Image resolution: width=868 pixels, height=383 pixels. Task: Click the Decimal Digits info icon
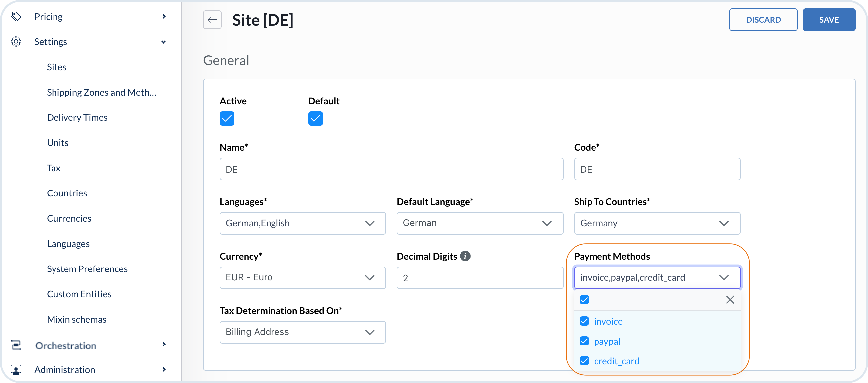465,256
